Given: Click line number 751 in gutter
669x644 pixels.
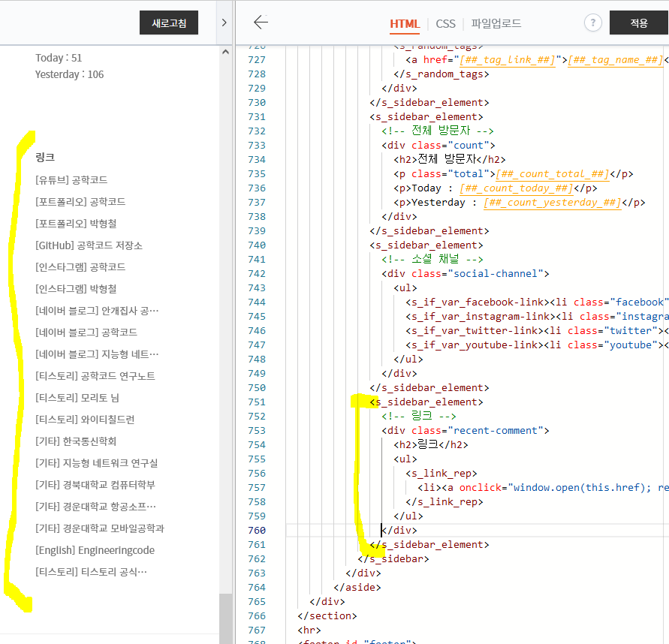Looking at the screenshot, I should coord(257,402).
